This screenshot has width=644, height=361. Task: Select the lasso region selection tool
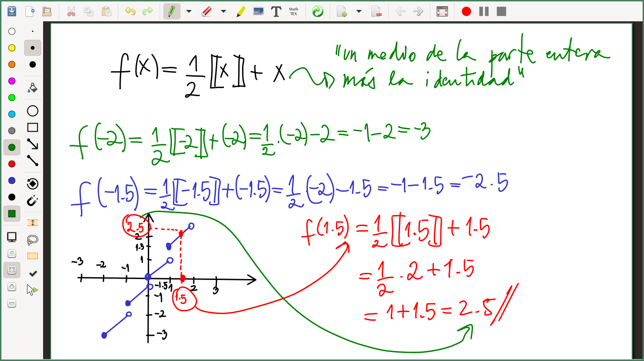(x=32, y=240)
